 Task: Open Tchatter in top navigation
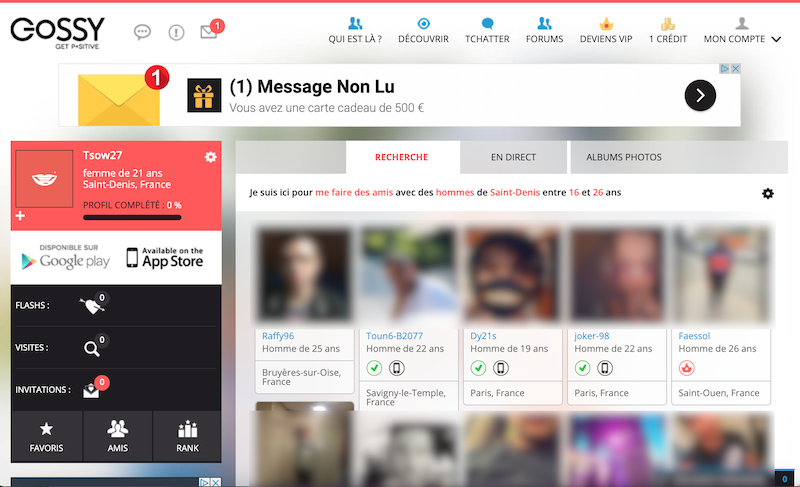pyautogui.click(x=487, y=30)
